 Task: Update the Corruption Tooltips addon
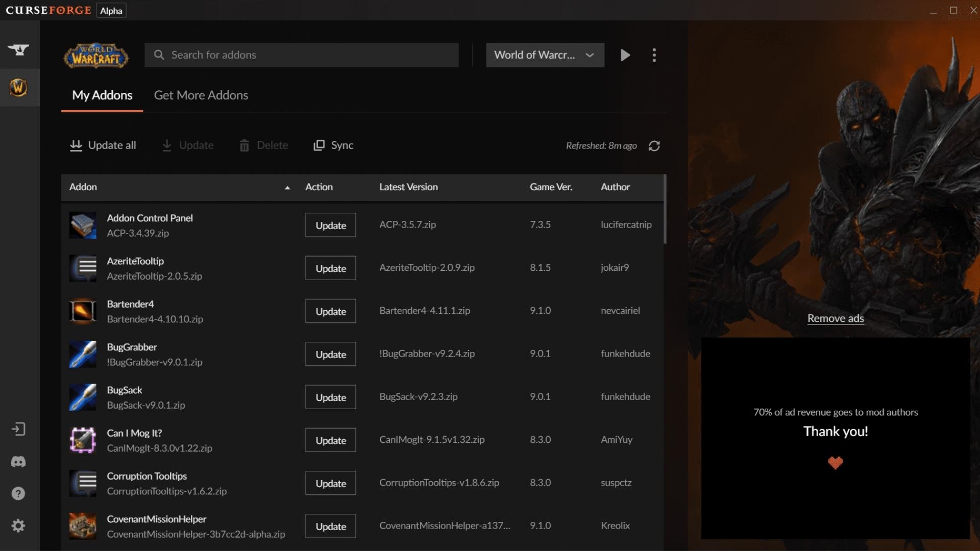[331, 483]
